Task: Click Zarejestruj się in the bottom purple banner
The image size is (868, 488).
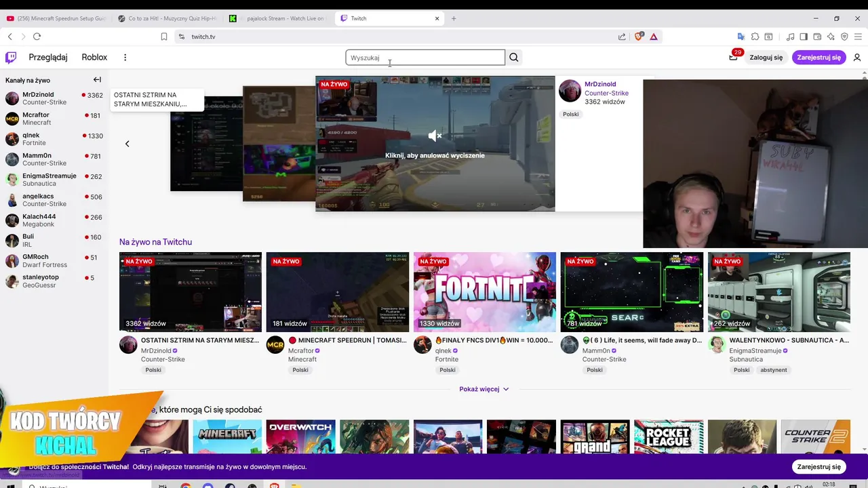Action: [818, 466]
